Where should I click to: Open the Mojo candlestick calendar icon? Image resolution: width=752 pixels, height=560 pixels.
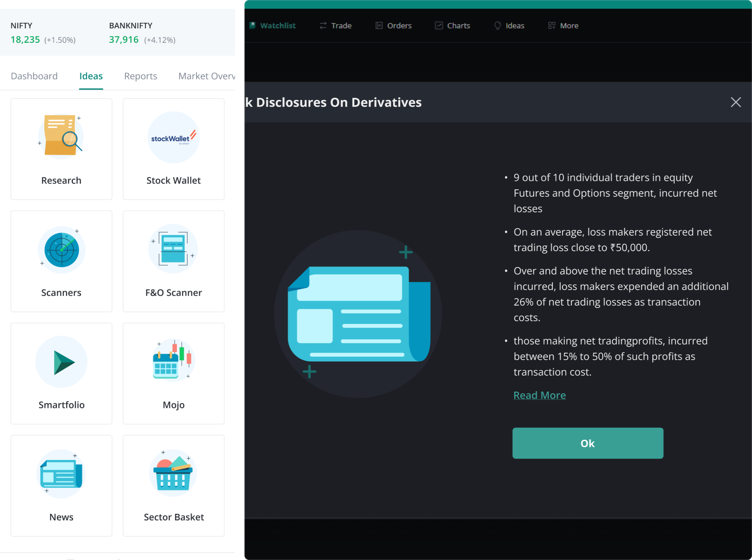[x=173, y=360]
